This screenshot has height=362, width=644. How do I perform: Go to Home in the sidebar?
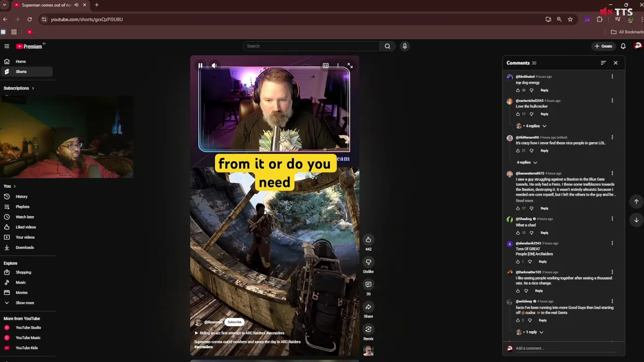[x=27, y=61]
